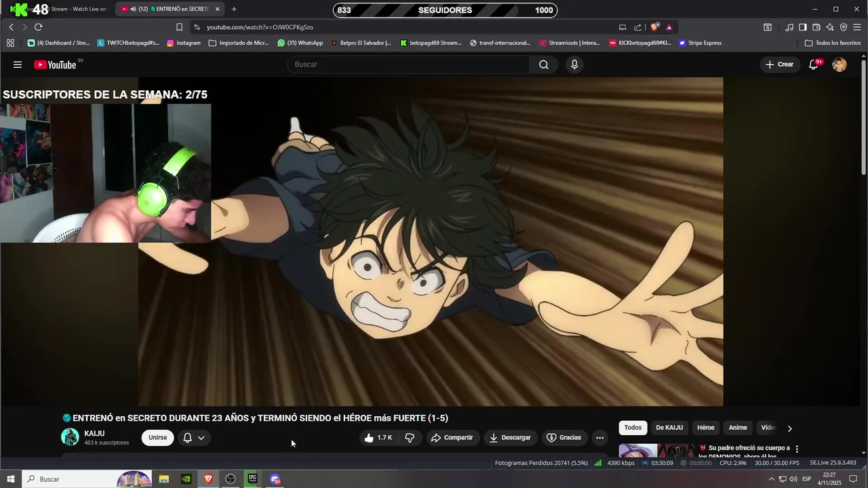
Task: Open the Leo AI sparkle icon
Action: (x=830, y=27)
